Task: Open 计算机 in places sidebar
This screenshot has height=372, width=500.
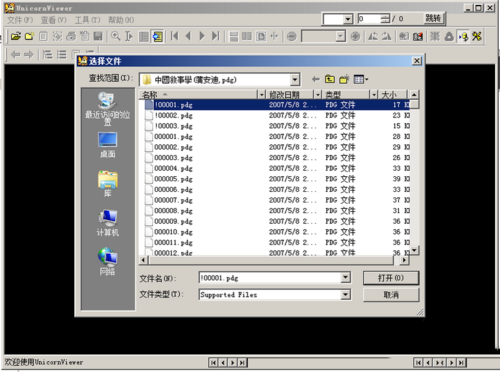Action: point(108,223)
